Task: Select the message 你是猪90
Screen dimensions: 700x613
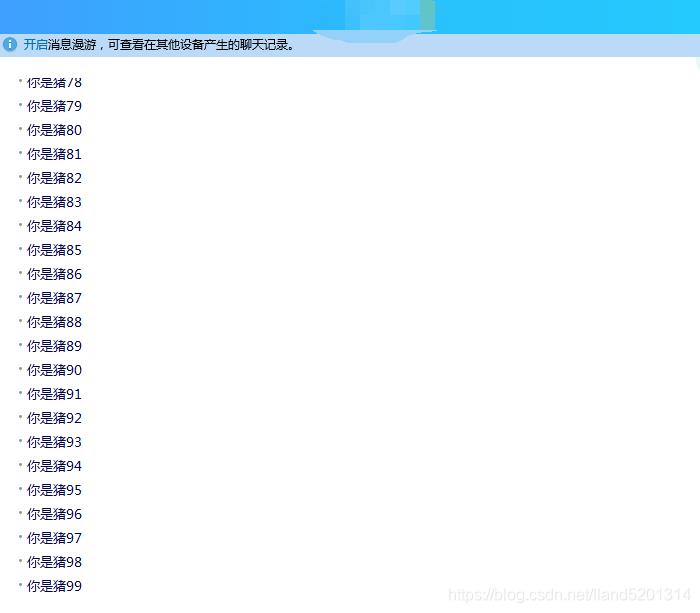Action: [54, 370]
